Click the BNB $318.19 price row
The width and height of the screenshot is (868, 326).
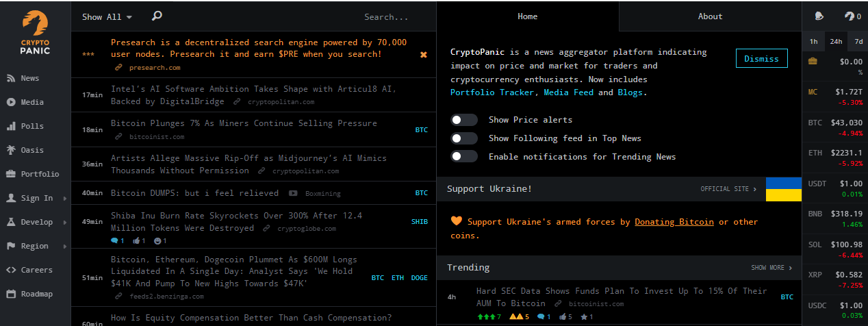point(835,219)
